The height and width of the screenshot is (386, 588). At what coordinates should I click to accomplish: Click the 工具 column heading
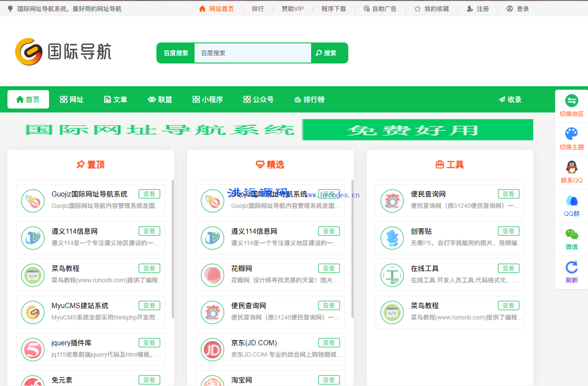(450, 165)
